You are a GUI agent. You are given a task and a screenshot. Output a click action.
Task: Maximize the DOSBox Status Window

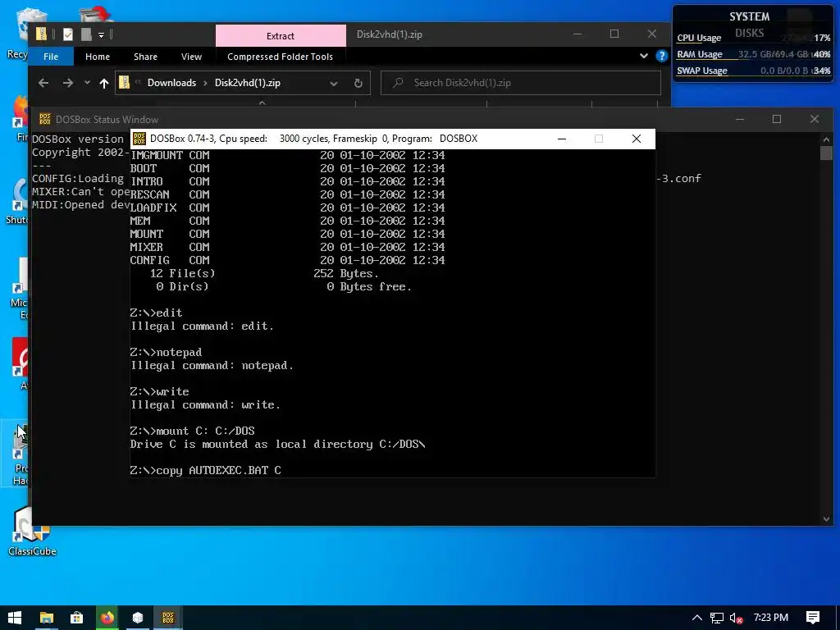coord(777,119)
